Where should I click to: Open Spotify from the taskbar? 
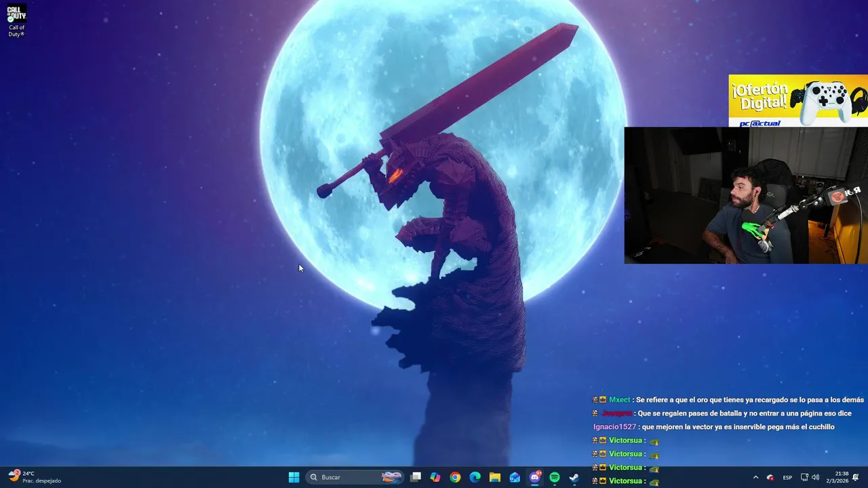coord(555,477)
